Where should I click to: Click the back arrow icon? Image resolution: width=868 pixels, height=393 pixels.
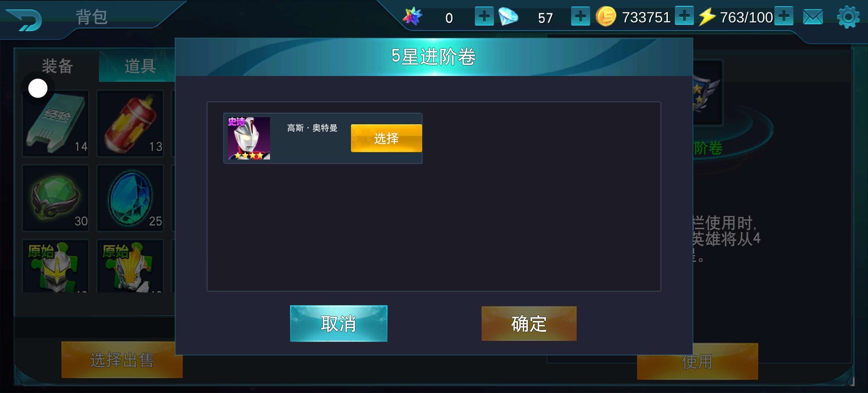(x=24, y=20)
